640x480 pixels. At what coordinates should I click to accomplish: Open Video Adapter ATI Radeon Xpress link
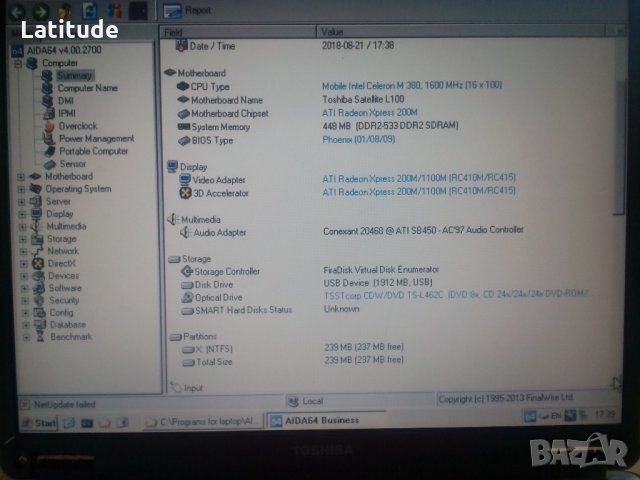click(x=419, y=178)
